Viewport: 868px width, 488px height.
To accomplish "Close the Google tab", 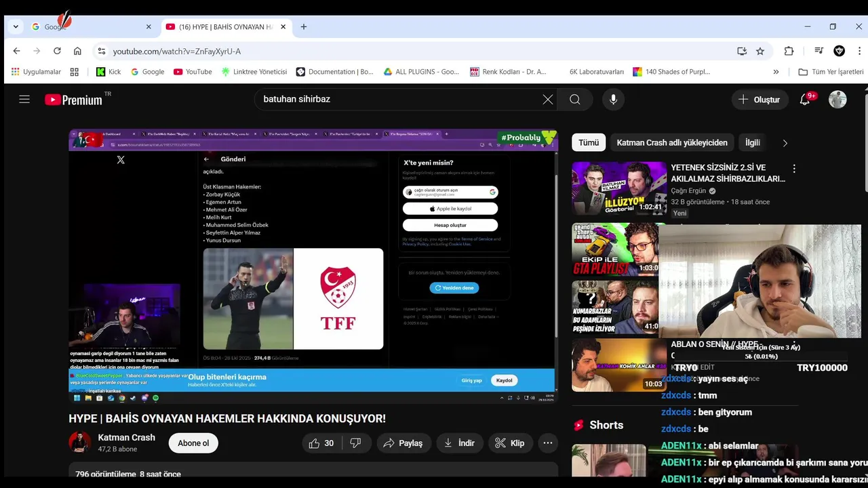I will [x=149, y=27].
